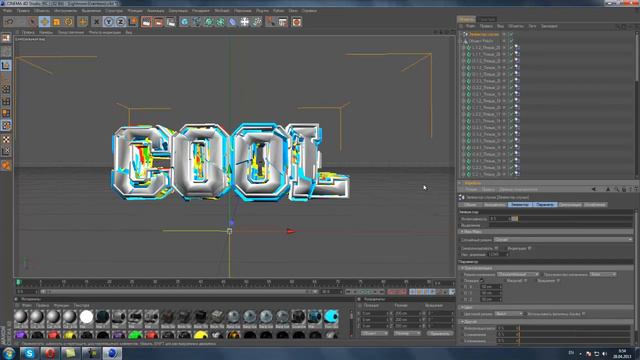Click the Undo arrow icon in top toolbar
Image resolution: width=640 pixels, height=360 pixels.
(10, 22)
